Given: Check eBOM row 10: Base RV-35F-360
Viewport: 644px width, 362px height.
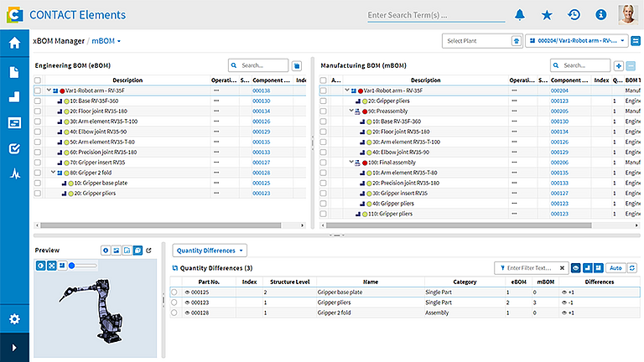Looking at the screenshot, I should click(38, 101).
